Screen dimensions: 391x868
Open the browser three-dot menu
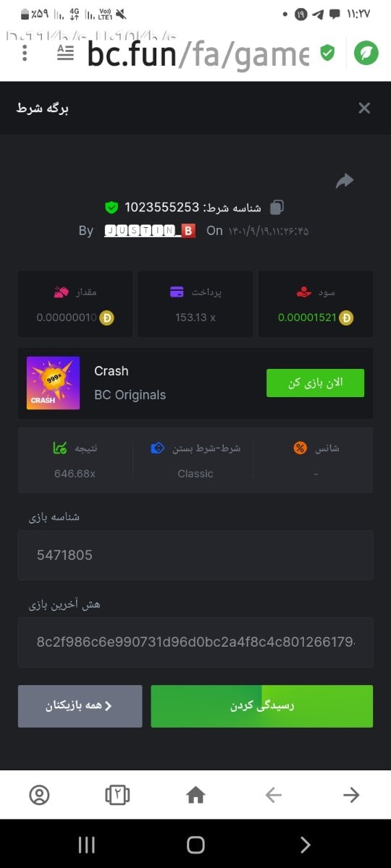click(25, 53)
